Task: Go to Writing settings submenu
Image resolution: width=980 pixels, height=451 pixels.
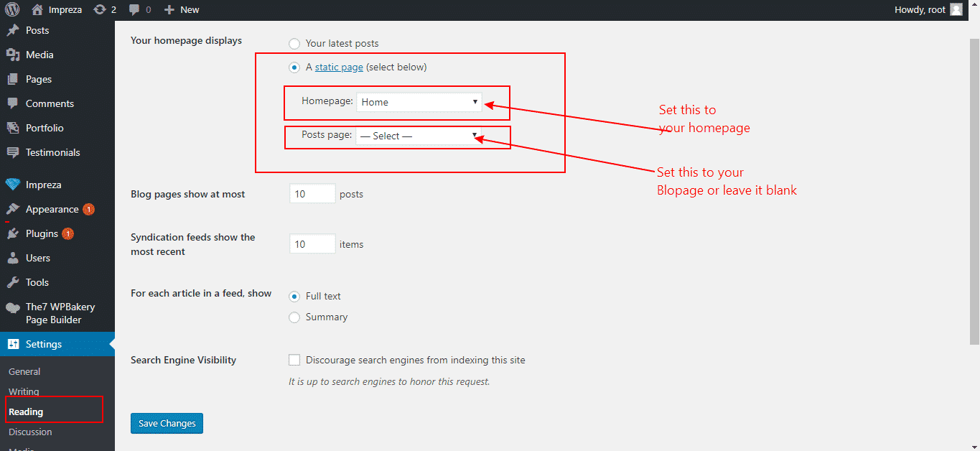Action: point(24,392)
